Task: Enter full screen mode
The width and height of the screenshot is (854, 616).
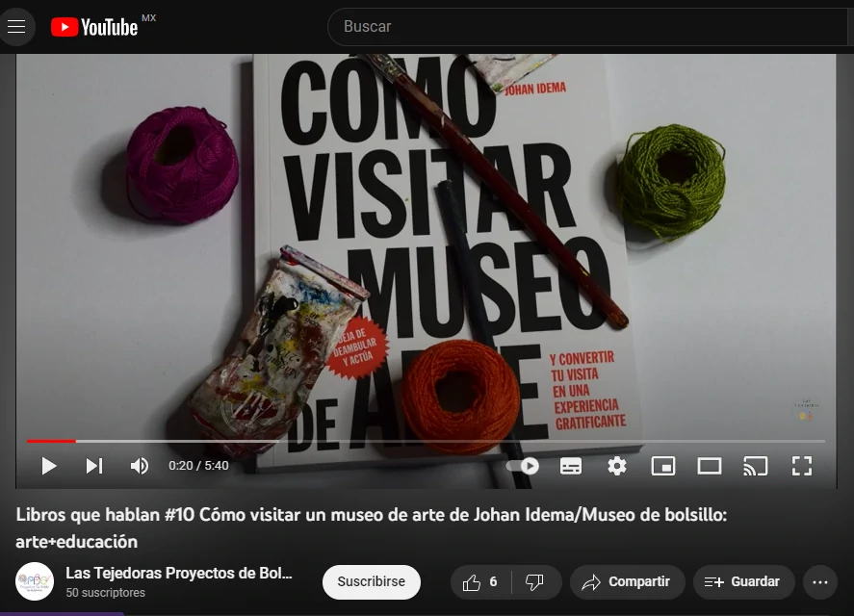Action: point(802,466)
